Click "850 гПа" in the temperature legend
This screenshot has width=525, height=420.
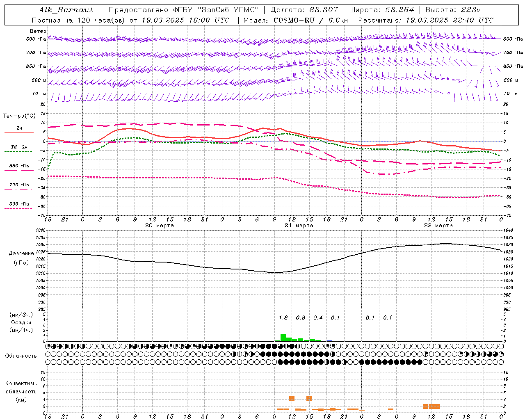coord(19,166)
